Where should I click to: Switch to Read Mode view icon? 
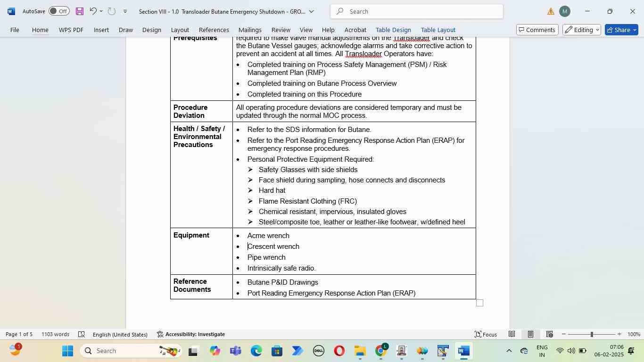(x=512, y=334)
